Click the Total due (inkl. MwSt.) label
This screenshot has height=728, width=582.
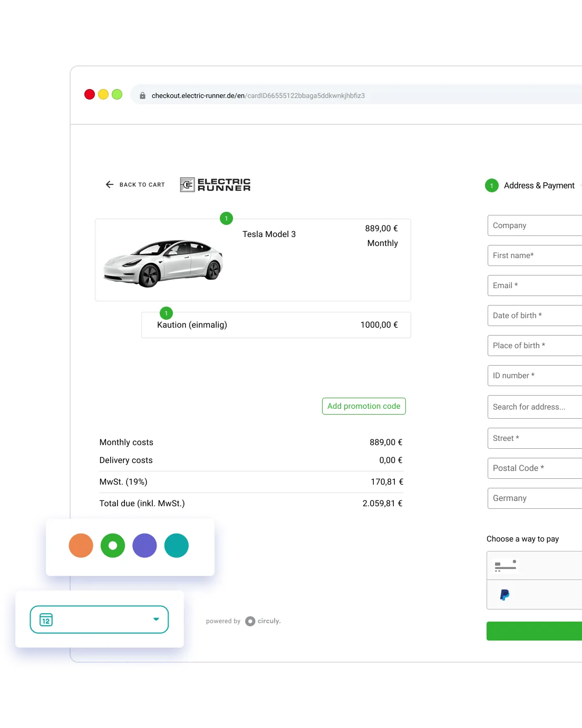click(x=142, y=504)
